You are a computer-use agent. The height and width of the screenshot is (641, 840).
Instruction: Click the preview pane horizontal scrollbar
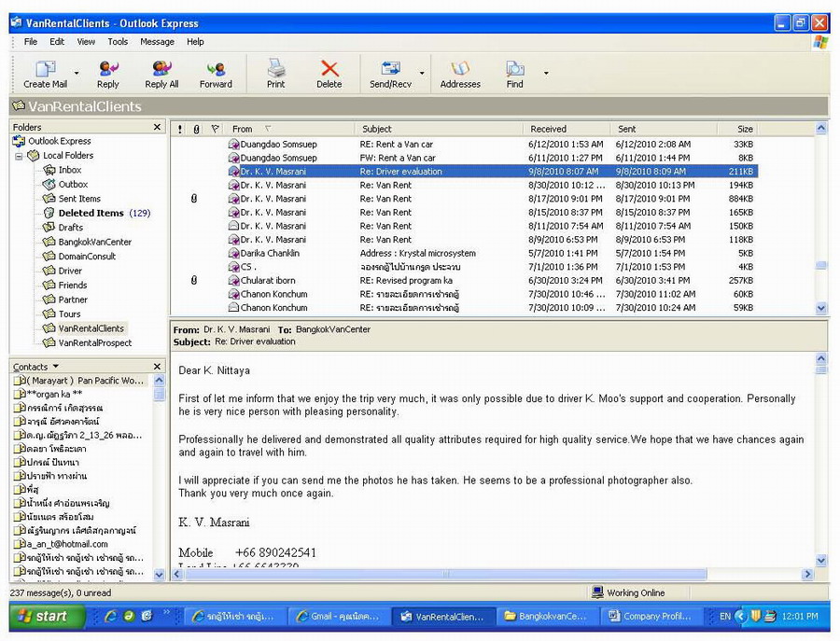click(x=445, y=574)
